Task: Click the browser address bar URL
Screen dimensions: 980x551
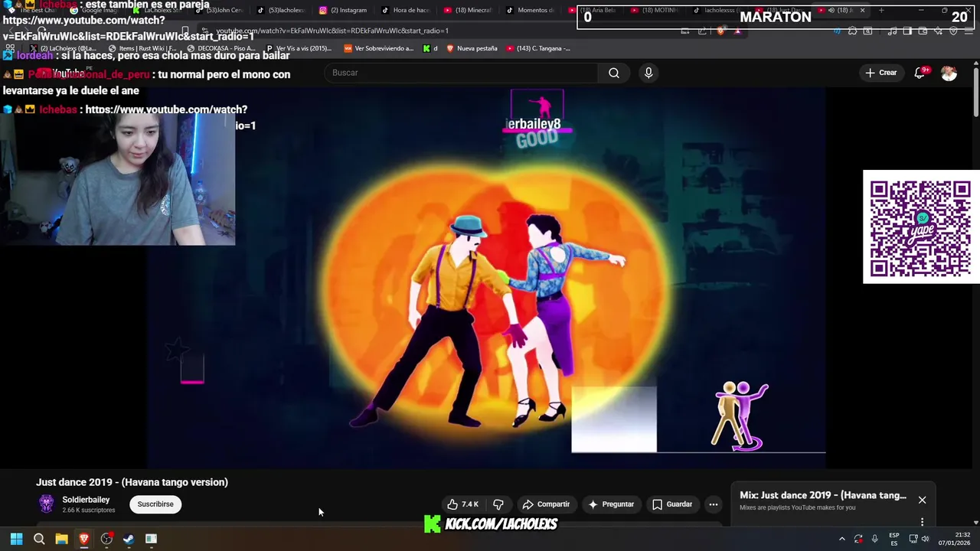Action: click(332, 31)
